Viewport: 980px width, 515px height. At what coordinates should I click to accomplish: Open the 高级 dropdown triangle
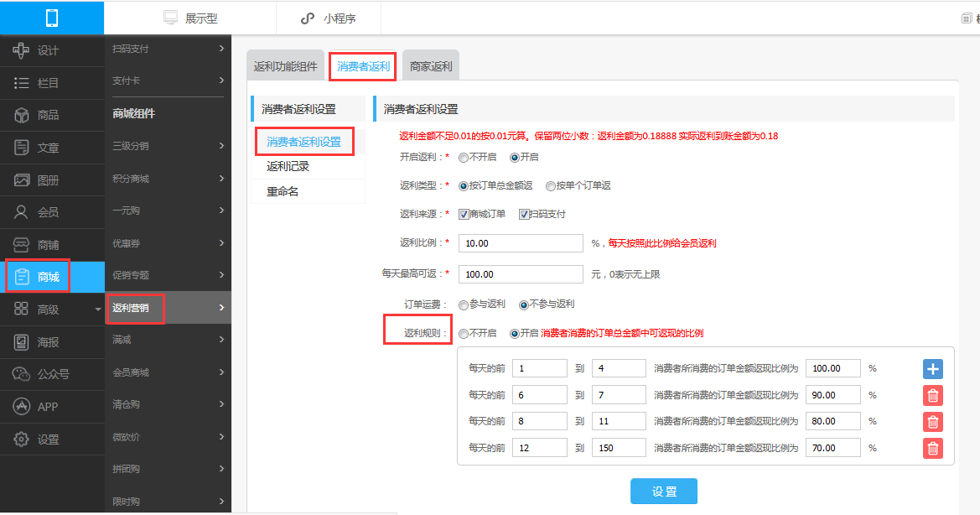[97, 310]
